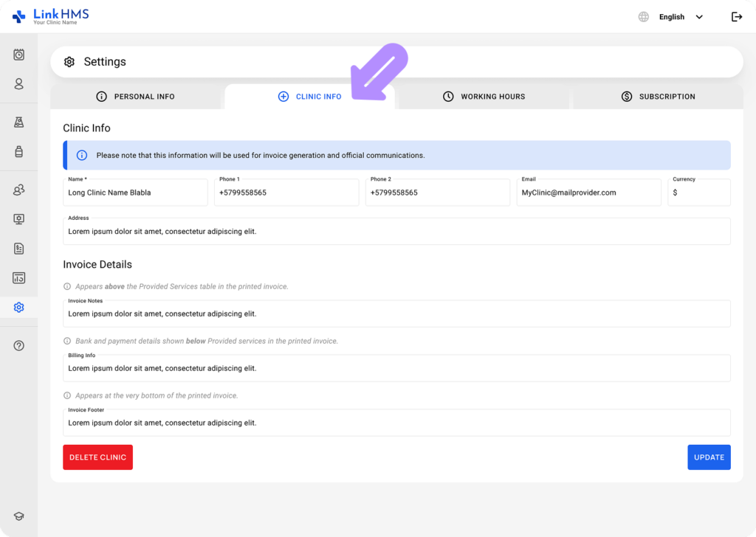This screenshot has width=756, height=537.
Task: Open the staff management icon in the sidebar
Action: click(18, 190)
